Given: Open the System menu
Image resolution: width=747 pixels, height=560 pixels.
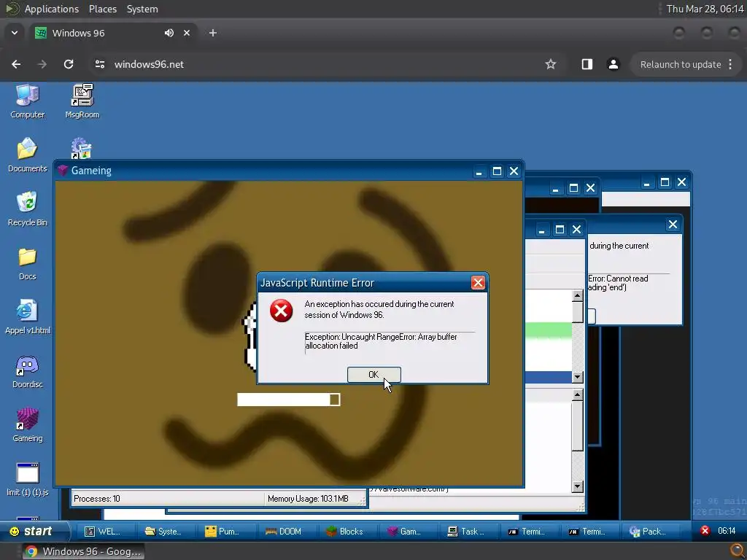Looking at the screenshot, I should click(x=142, y=9).
